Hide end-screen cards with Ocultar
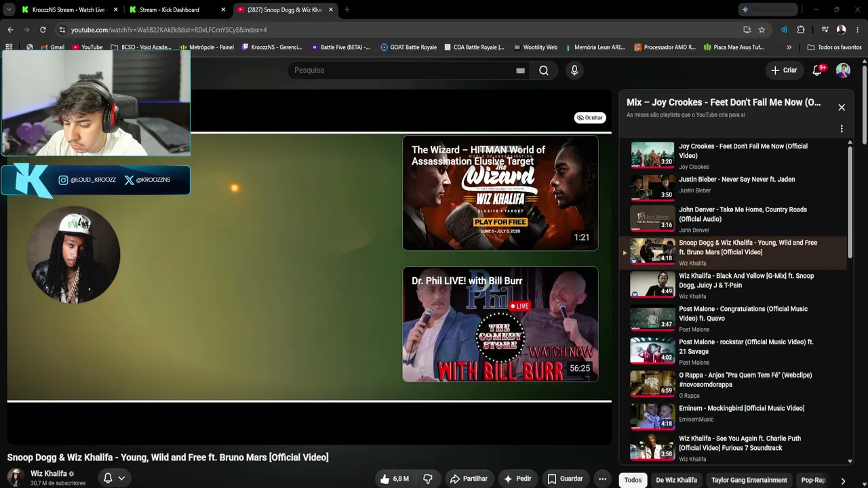 click(x=590, y=117)
